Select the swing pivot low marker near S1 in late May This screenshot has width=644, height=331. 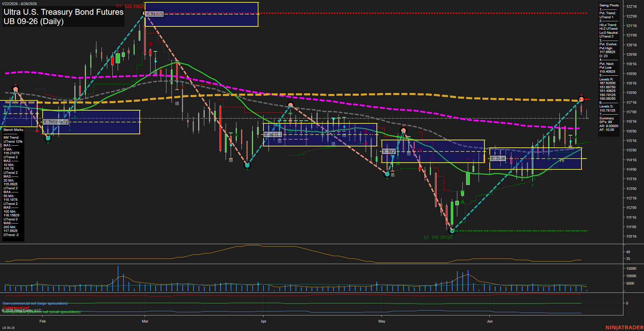pyautogui.click(x=452, y=231)
